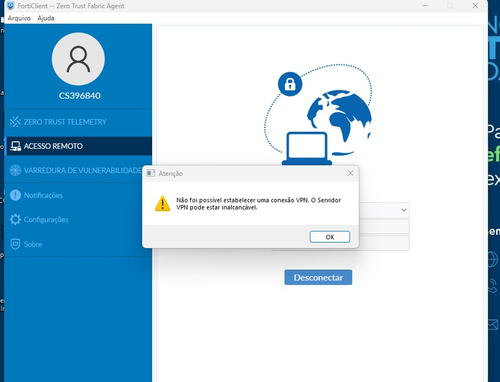Image resolution: width=500 pixels, height=382 pixels.
Task: Click the Configurações gear icon
Action: [15, 219]
